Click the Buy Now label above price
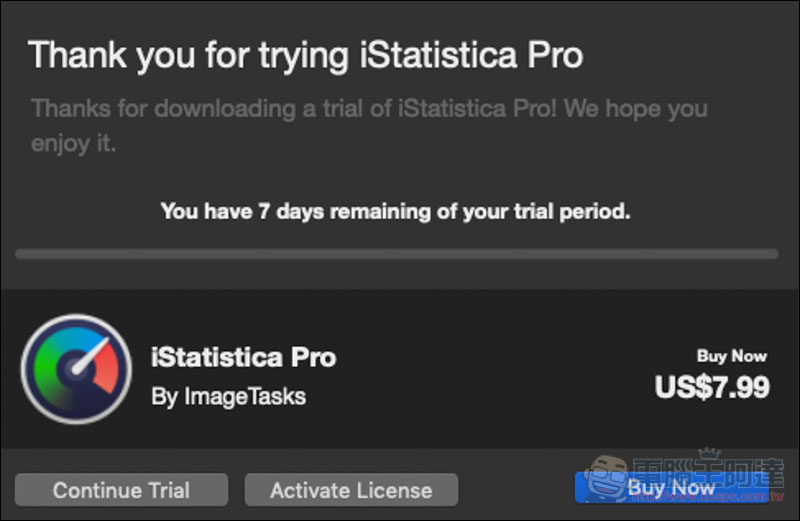800x521 pixels. (732, 356)
